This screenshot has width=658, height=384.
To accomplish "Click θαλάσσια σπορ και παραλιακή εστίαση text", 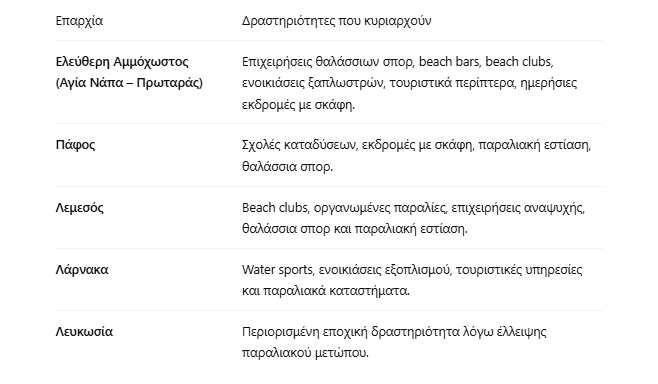I will point(355,229).
